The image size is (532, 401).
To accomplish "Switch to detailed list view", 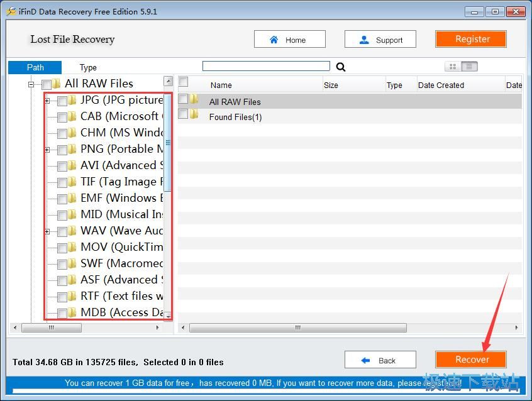I will click(470, 67).
